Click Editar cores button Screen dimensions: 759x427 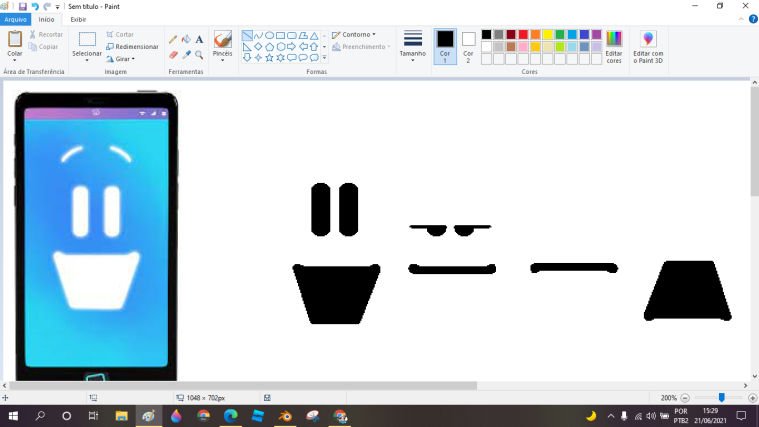[x=614, y=46]
